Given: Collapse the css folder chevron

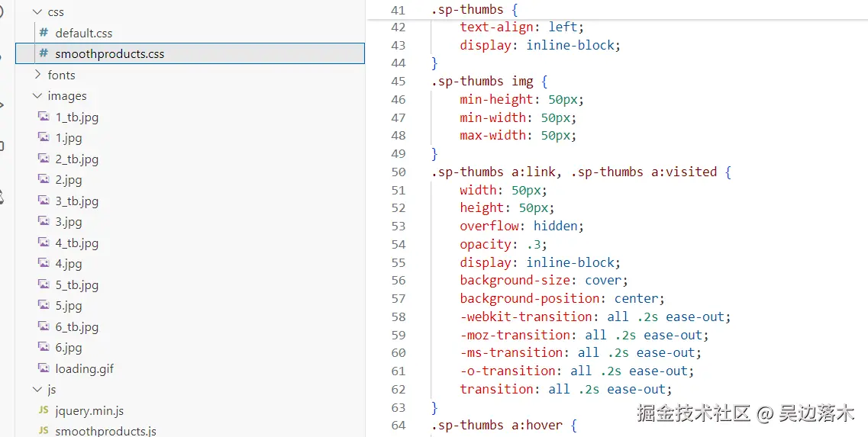Looking at the screenshot, I should 37,11.
